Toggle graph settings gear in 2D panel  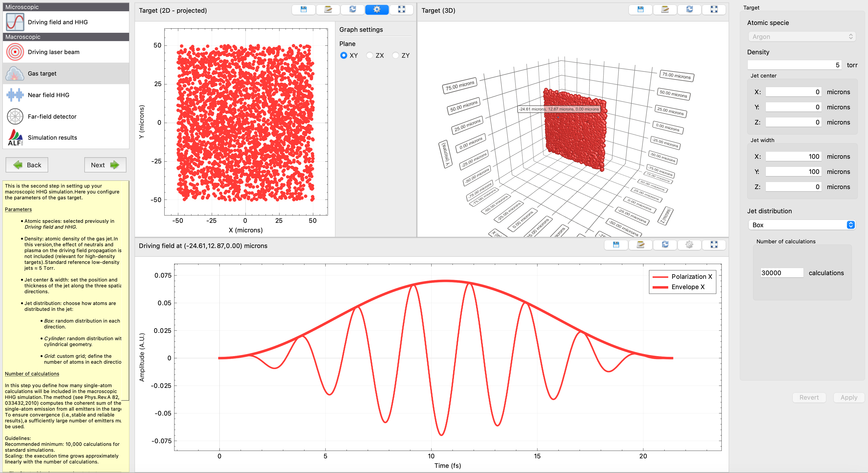377,10
